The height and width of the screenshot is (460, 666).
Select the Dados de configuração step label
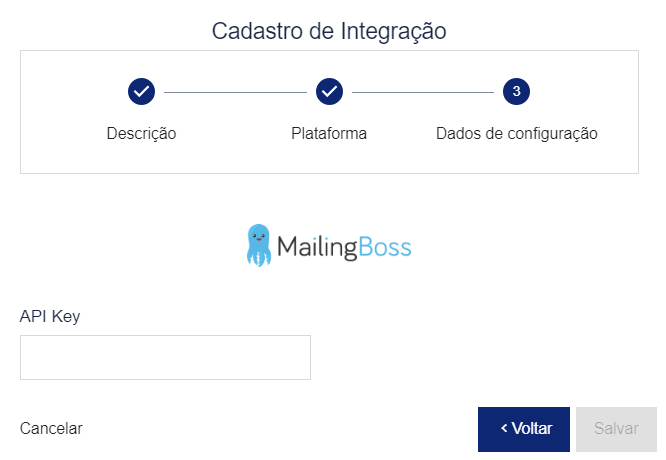517,133
